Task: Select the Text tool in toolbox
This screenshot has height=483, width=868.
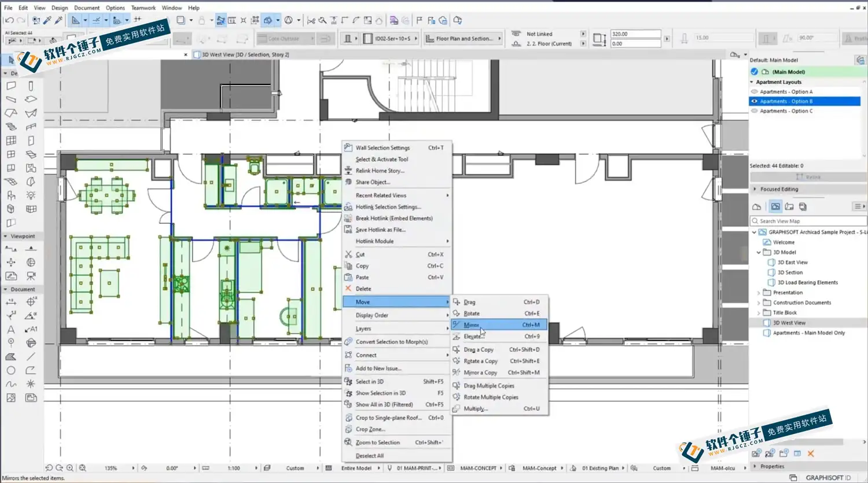Action: click(x=11, y=329)
